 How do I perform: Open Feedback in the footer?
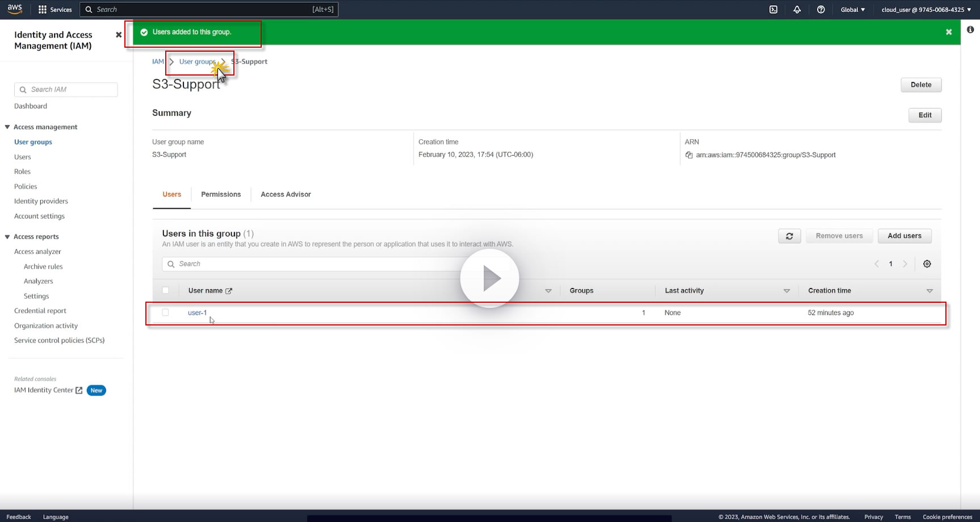click(19, 517)
